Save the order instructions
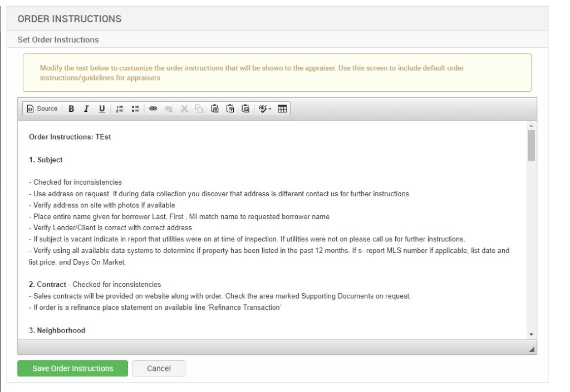This screenshot has height=392, width=570. click(x=72, y=368)
